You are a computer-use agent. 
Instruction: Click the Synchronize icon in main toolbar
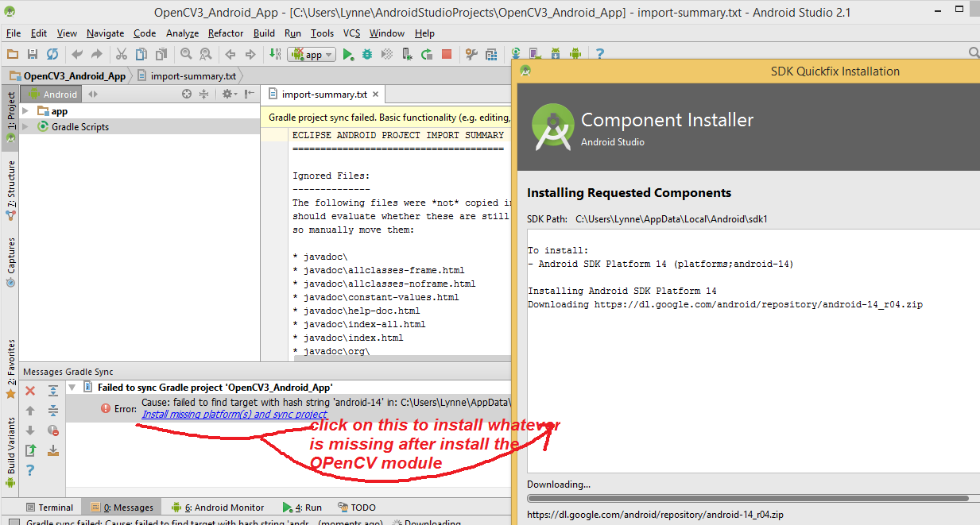click(52, 55)
